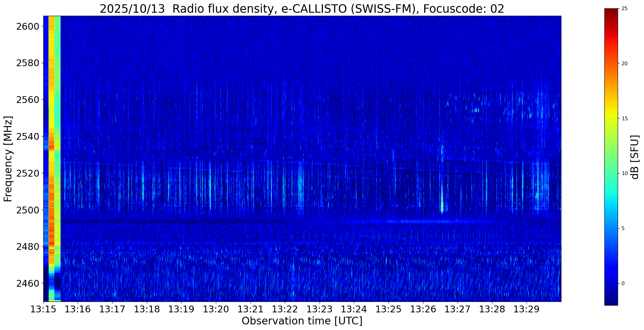Click the 13:17 time tick label
This screenshot has height=330, width=644.
click(113, 309)
